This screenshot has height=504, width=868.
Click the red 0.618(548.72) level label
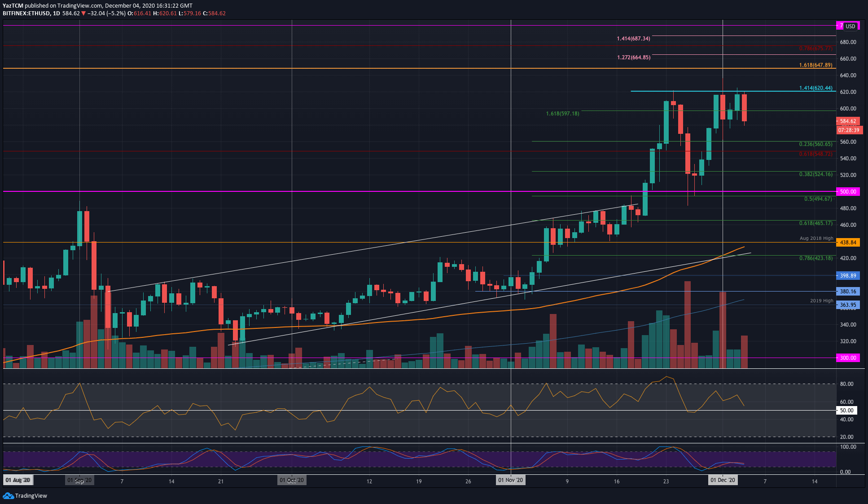815,154
